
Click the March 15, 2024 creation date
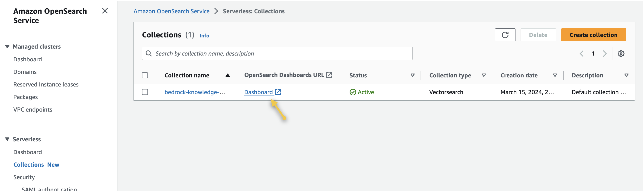(x=527, y=92)
